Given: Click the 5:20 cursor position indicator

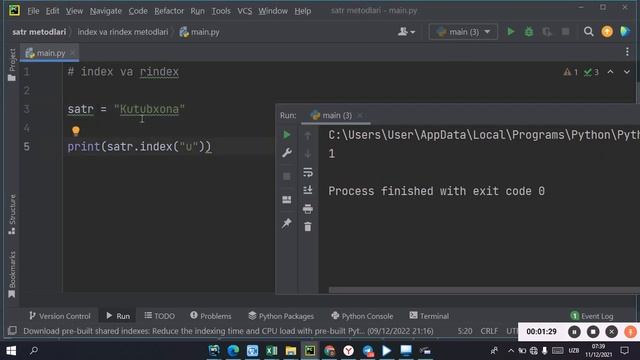Looking at the screenshot, I should point(464,331).
